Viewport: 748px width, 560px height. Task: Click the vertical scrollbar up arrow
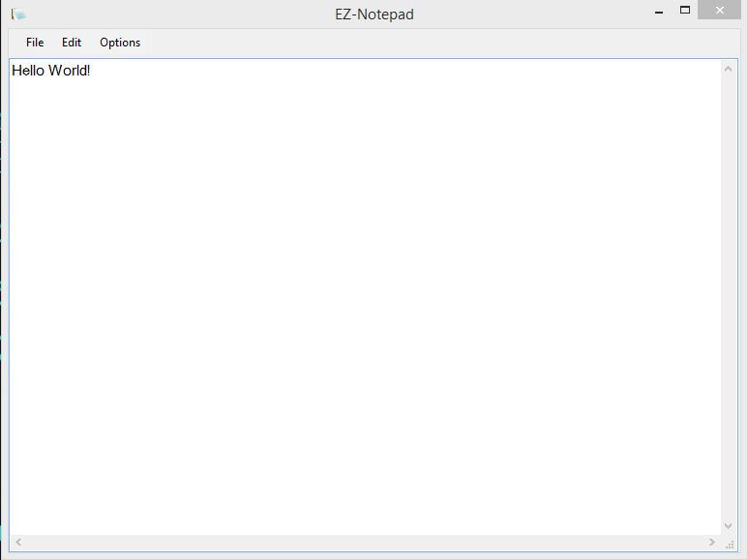(x=728, y=70)
